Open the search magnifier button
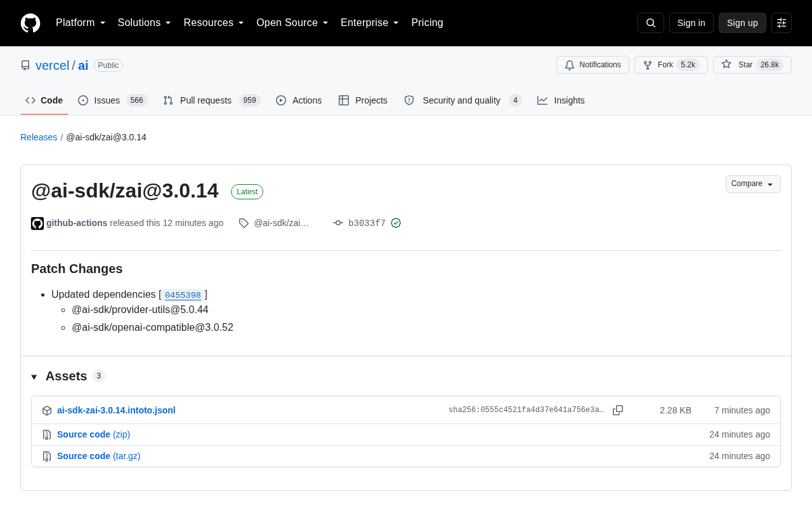This screenshot has height=508, width=812. (651, 23)
